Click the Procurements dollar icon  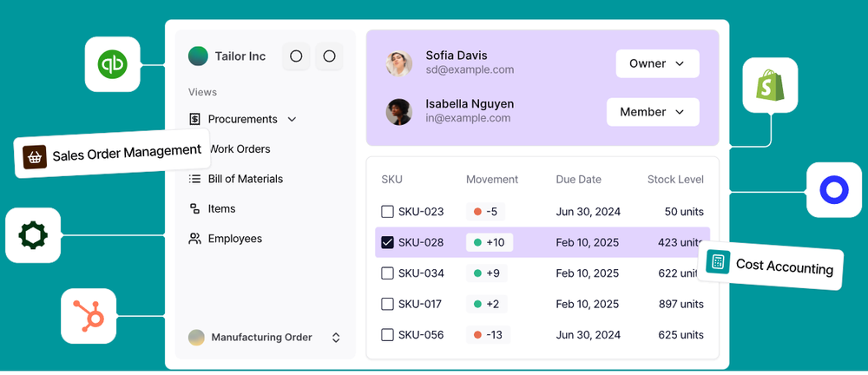(194, 119)
